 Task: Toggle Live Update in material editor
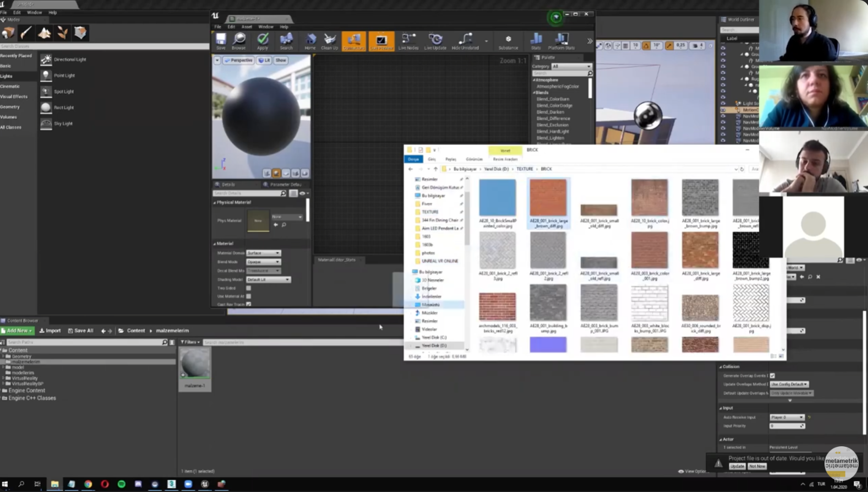point(435,41)
